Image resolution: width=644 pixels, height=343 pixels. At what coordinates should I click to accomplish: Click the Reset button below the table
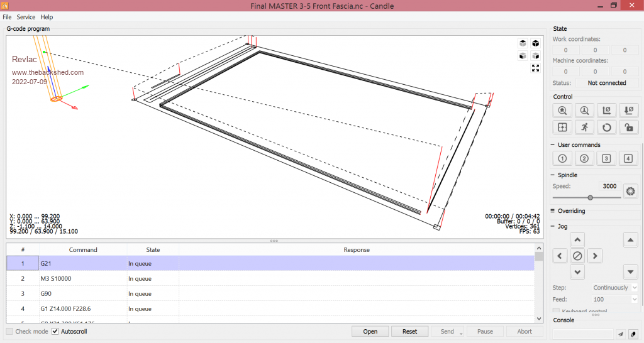coord(409,332)
